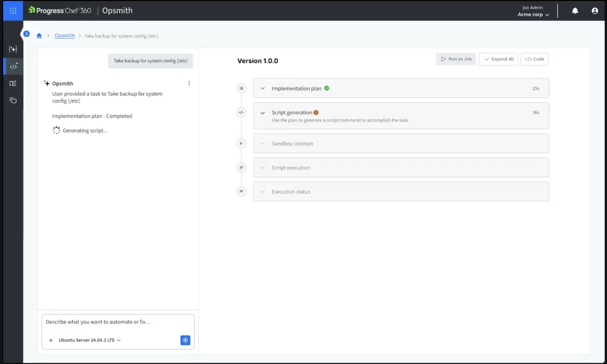Image resolution: width=607 pixels, height=364 pixels.
Task: Click the User provided a task message text
Action: [107, 97]
